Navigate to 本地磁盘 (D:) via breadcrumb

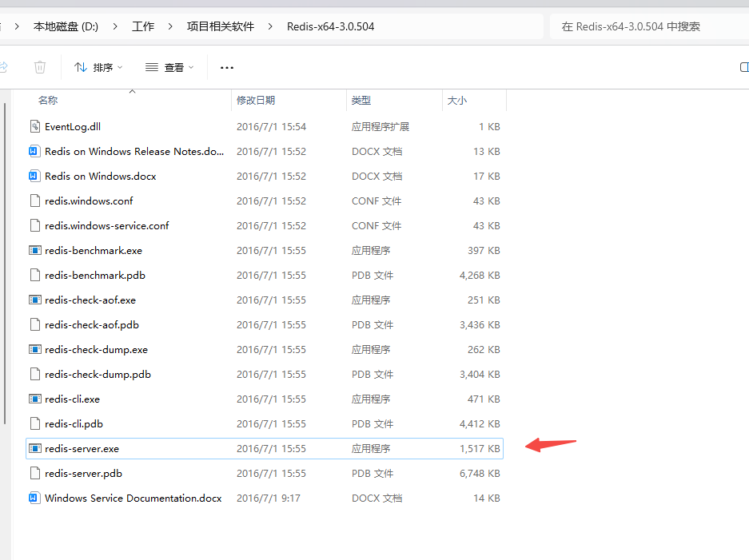[x=66, y=26]
